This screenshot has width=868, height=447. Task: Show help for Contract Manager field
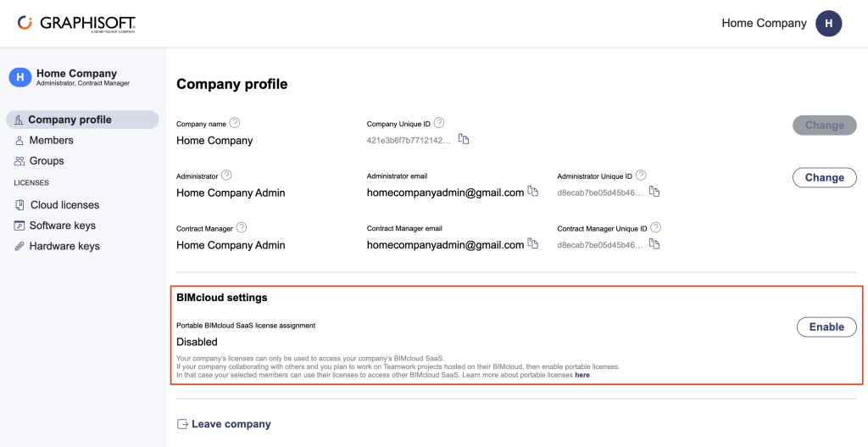click(x=242, y=228)
